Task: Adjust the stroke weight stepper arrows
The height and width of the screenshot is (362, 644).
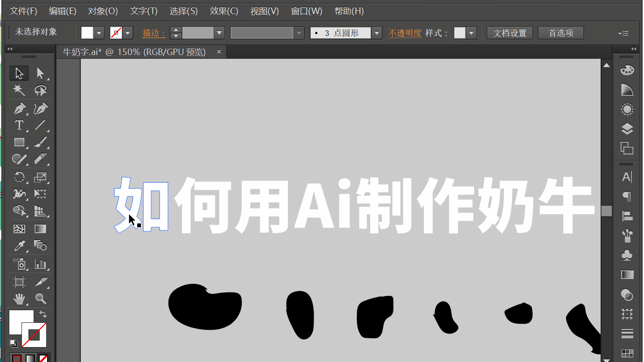Action: [175, 33]
